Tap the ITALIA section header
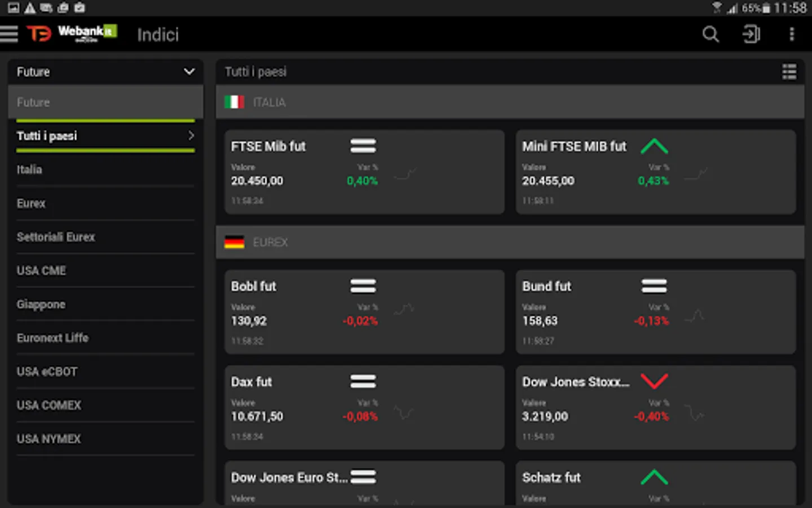The image size is (812, 508). pyautogui.click(x=510, y=102)
